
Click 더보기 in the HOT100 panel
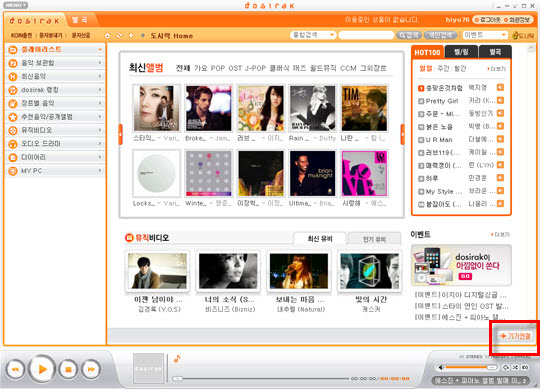tap(497, 69)
